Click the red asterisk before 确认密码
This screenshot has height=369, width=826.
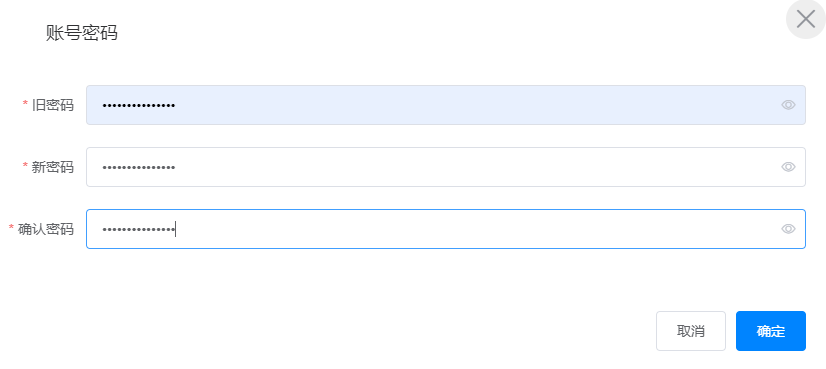11,228
